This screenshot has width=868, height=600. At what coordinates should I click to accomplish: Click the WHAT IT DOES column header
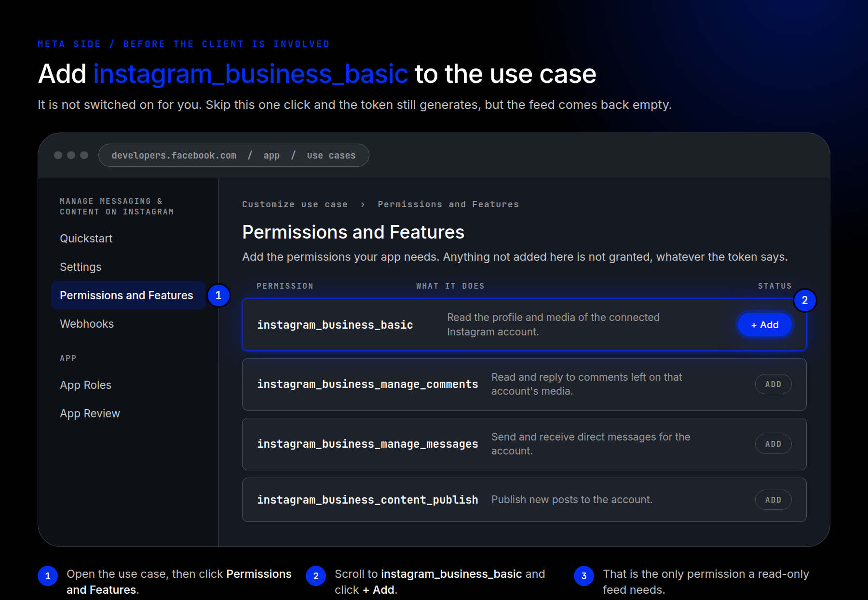(x=450, y=286)
